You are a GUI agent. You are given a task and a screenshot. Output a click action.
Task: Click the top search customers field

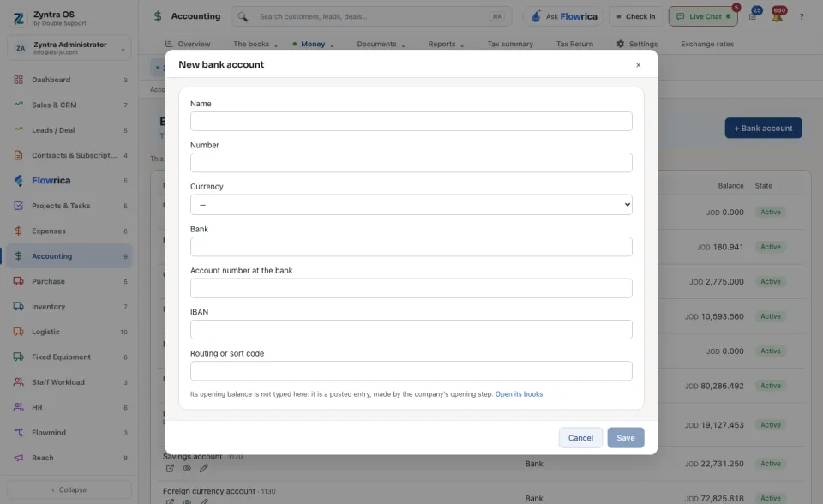point(371,17)
